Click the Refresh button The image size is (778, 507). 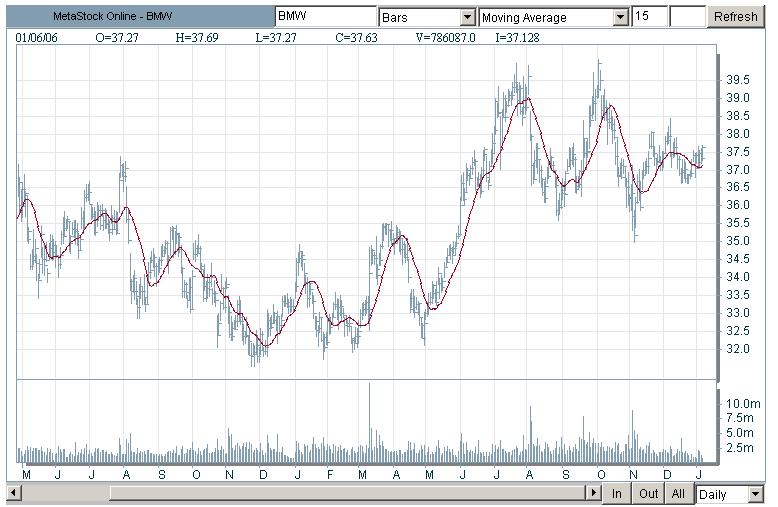735,17
